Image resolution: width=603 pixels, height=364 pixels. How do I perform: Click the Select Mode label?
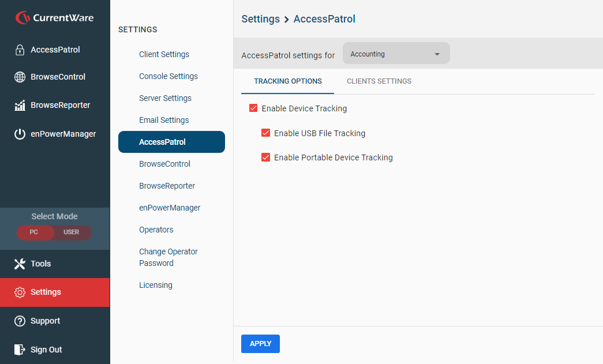pyautogui.click(x=55, y=216)
